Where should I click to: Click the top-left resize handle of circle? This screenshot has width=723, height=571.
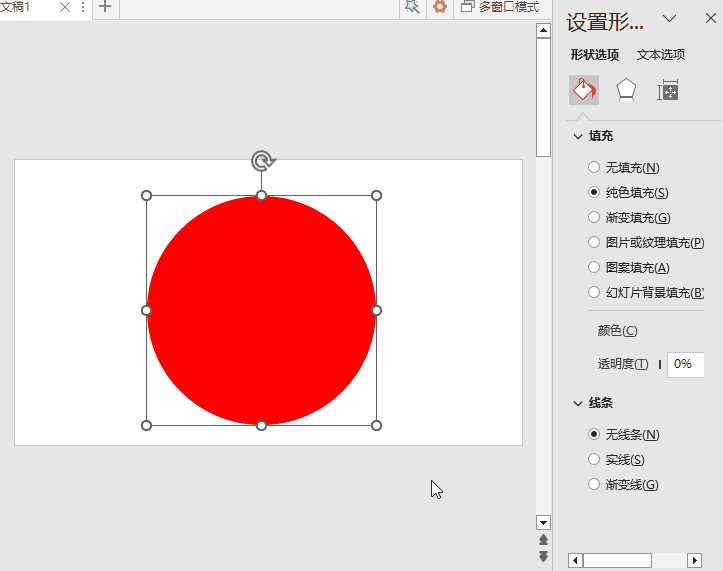pyautogui.click(x=146, y=196)
